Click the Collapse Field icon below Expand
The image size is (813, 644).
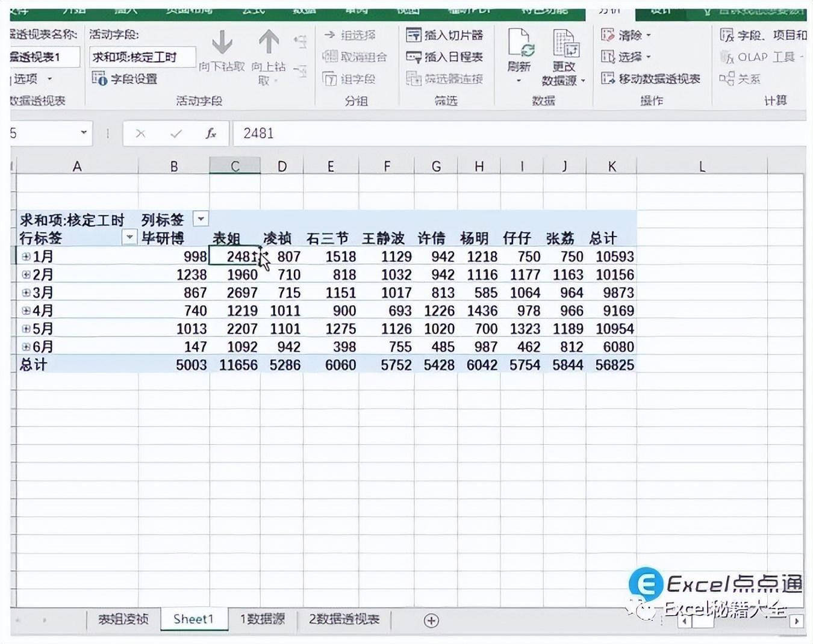tap(300, 72)
